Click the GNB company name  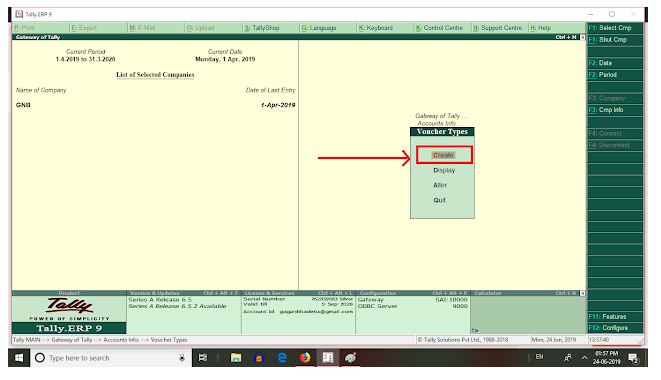pyautogui.click(x=23, y=105)
